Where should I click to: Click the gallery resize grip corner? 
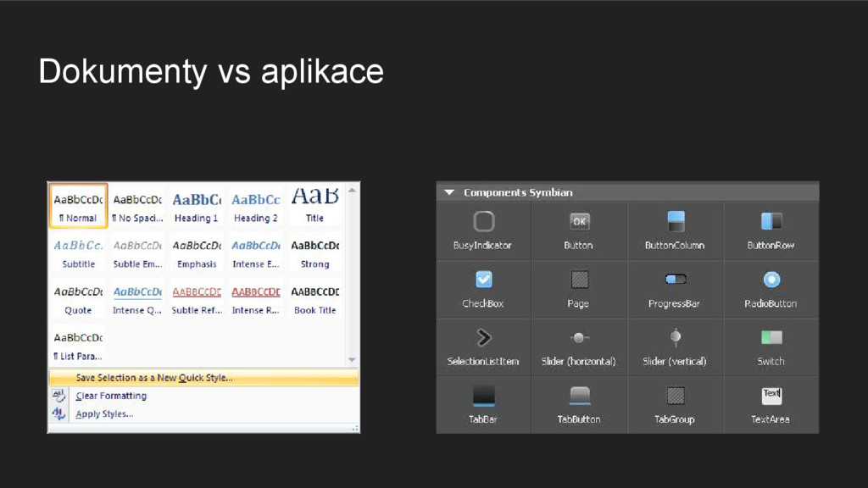355,428
